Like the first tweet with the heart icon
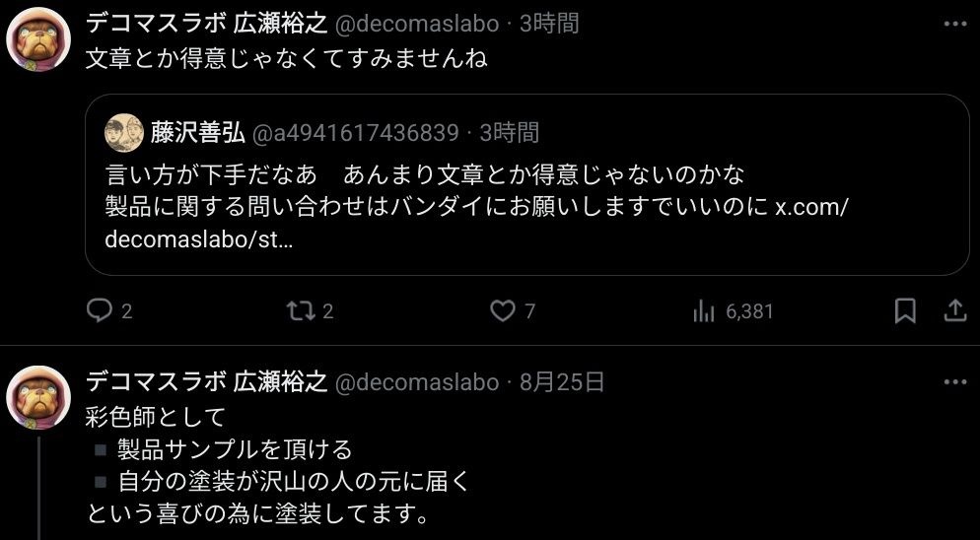980x540 pixels. pyautogui.click(x=502, y=310)
